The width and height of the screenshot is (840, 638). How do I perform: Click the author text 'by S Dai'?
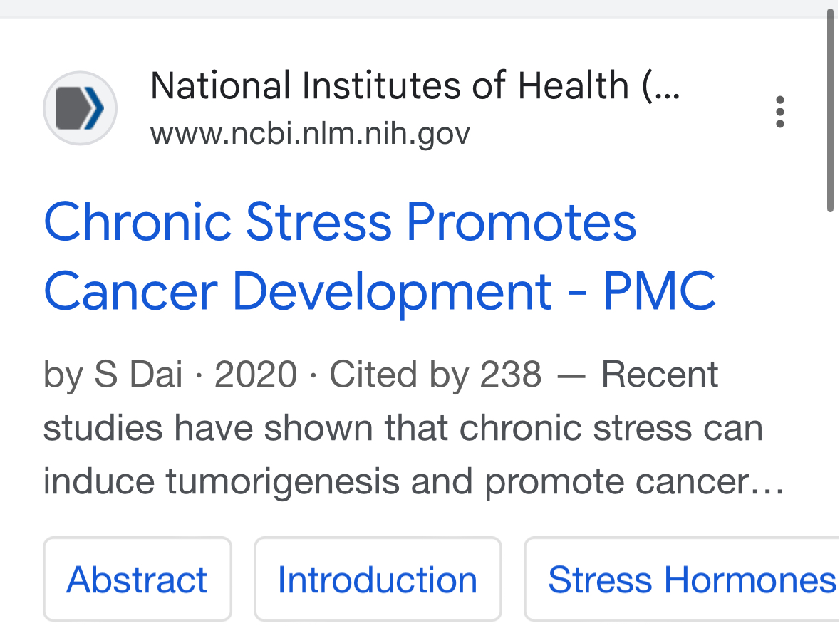pos(113,374)
